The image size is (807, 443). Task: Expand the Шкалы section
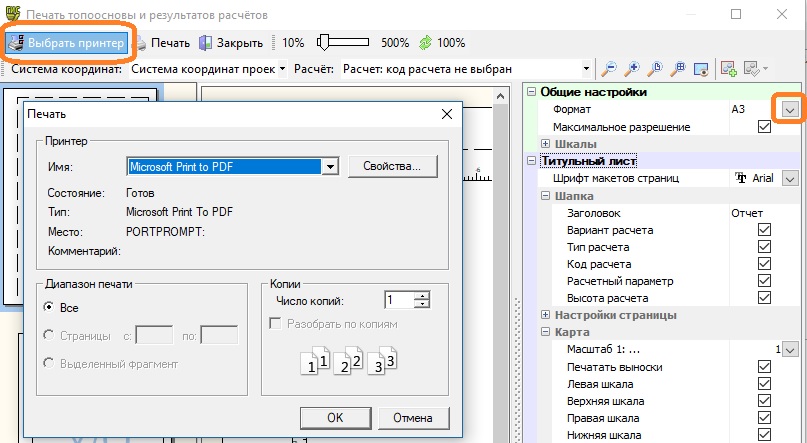[545, 144]
